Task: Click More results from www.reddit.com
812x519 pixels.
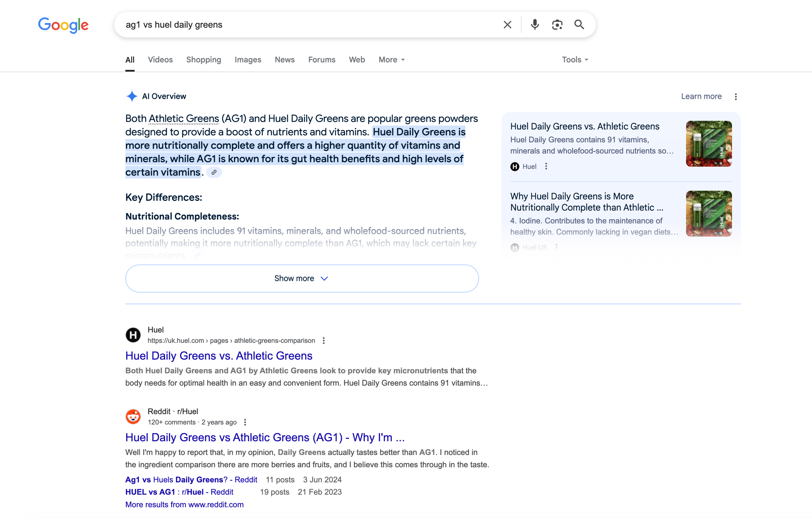Action: [184, 505]
